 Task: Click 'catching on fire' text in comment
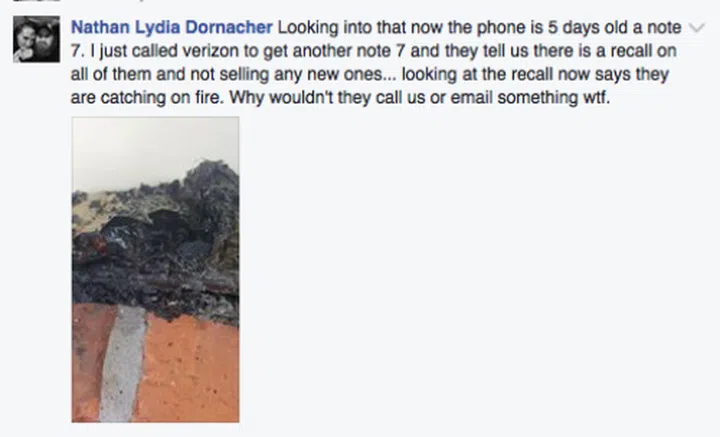(160, 98)
